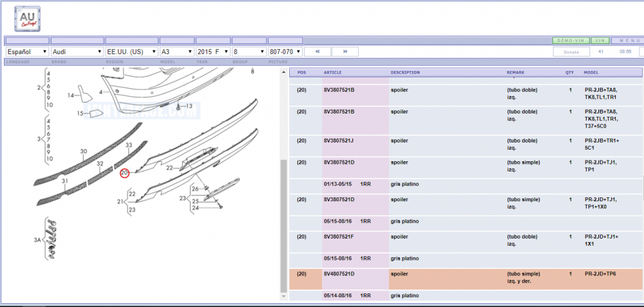This screenshot has height=307, width=644.
Task: Select position 4 bumper label in diagram
Action: tap(100, 92)
